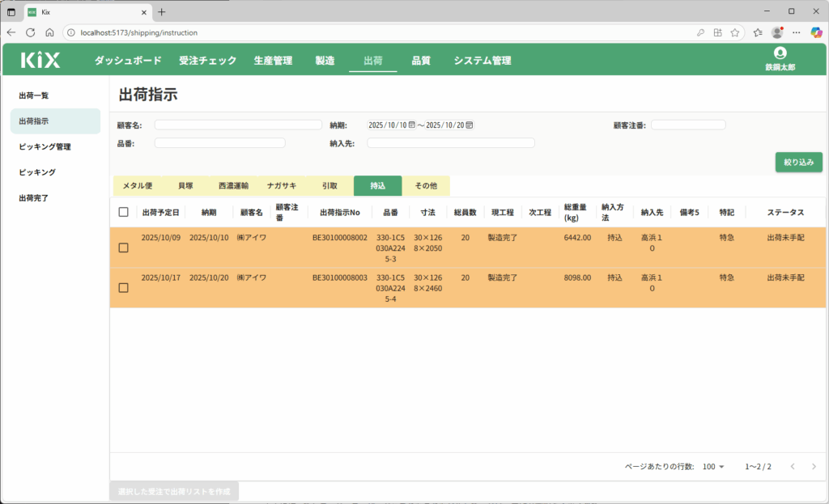Check the row for BE30100008003
The width and height of the screenshot is (829, 504).
(x=123, y=287)
